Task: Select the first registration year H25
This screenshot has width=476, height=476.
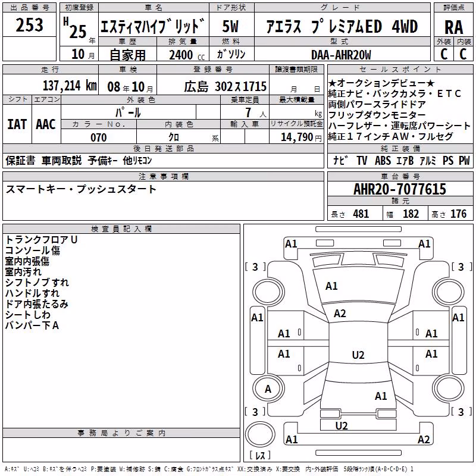Action: 75,28
